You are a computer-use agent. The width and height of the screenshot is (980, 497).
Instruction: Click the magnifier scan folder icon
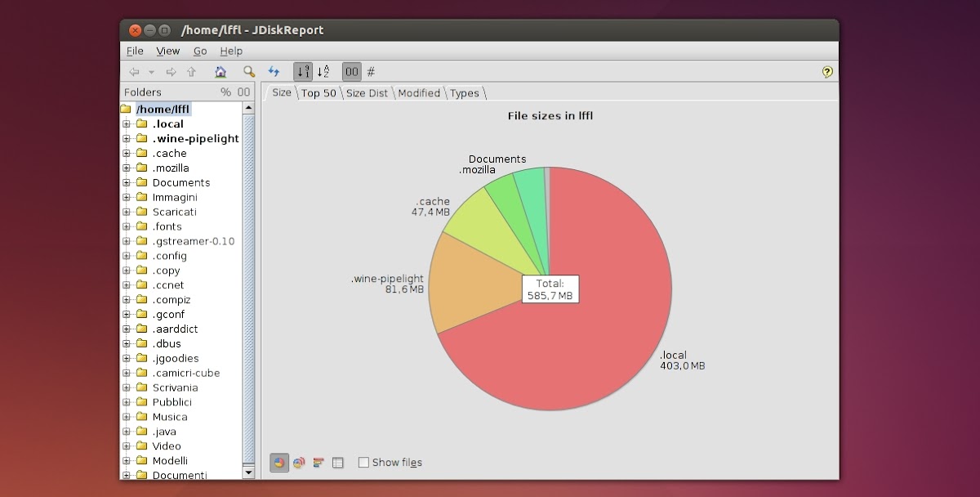pyautogui.click(x=249, y=72)
